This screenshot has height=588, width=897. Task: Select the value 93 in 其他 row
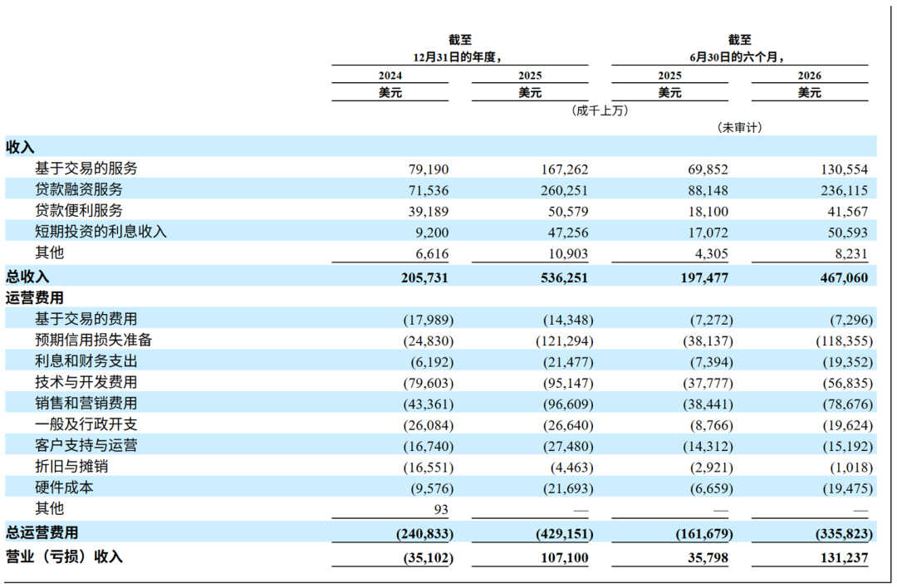click(441, 510)
